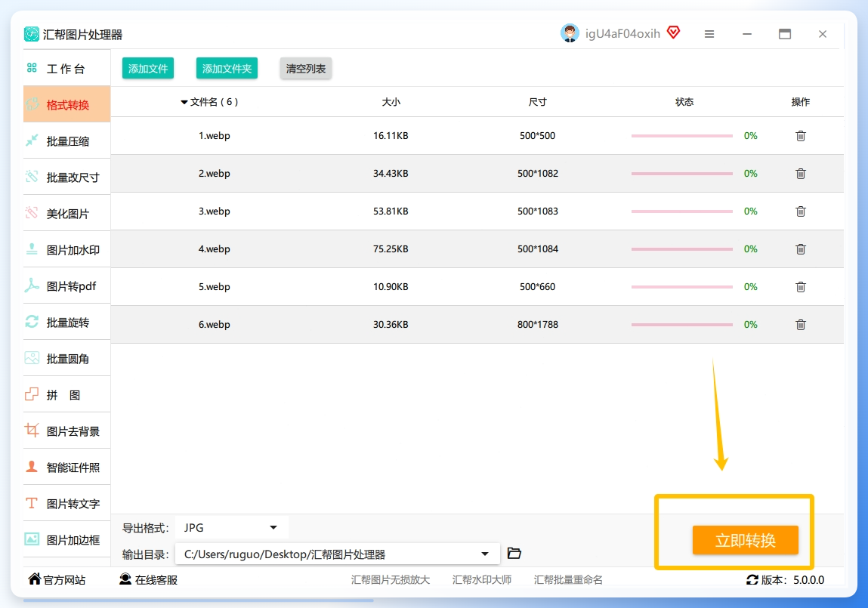Click size value 75.25KB

391,249
